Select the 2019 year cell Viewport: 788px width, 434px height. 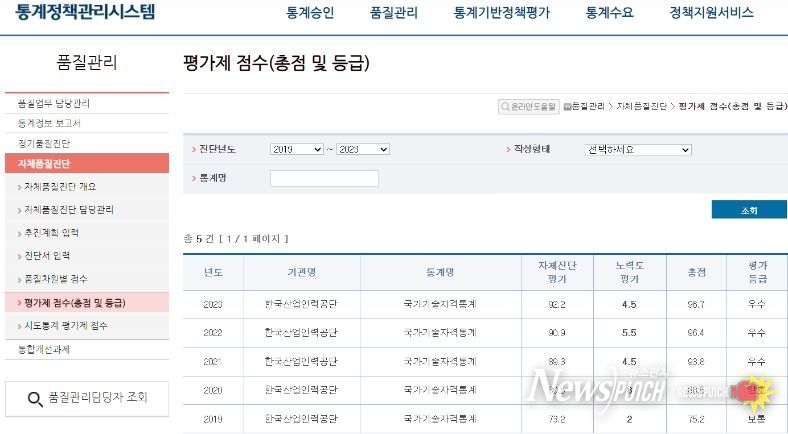point(213,419)
